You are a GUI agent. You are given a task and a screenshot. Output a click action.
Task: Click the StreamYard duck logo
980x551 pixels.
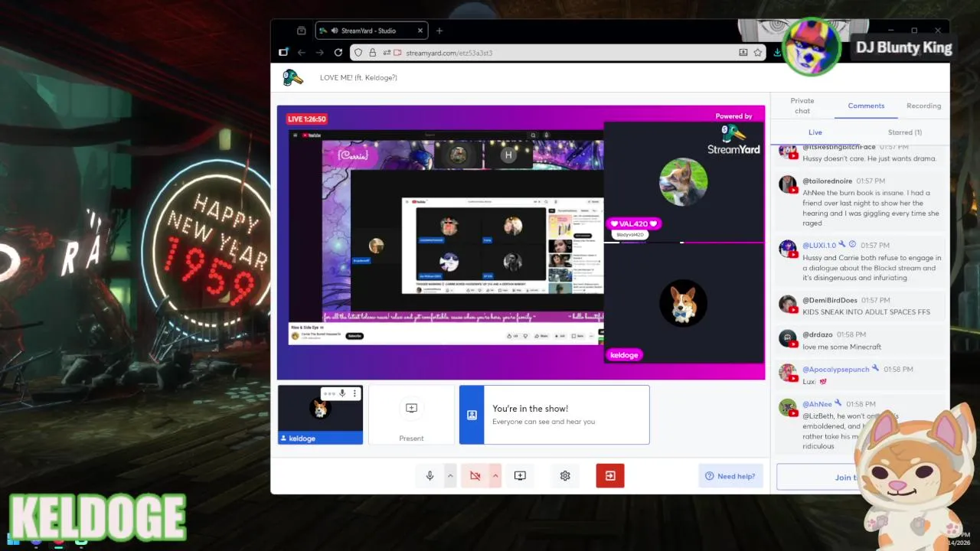click(292, 77)
